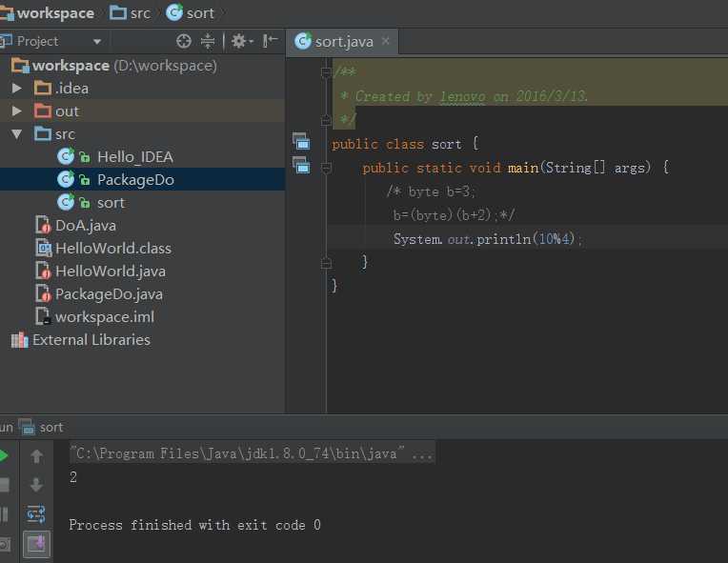
Task: Click the collapse all icon in Project panel
Action: tap(208, 41)
